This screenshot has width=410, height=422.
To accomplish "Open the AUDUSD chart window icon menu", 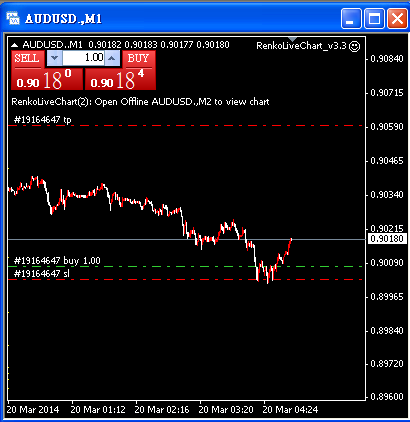I will tap(13, 18).
